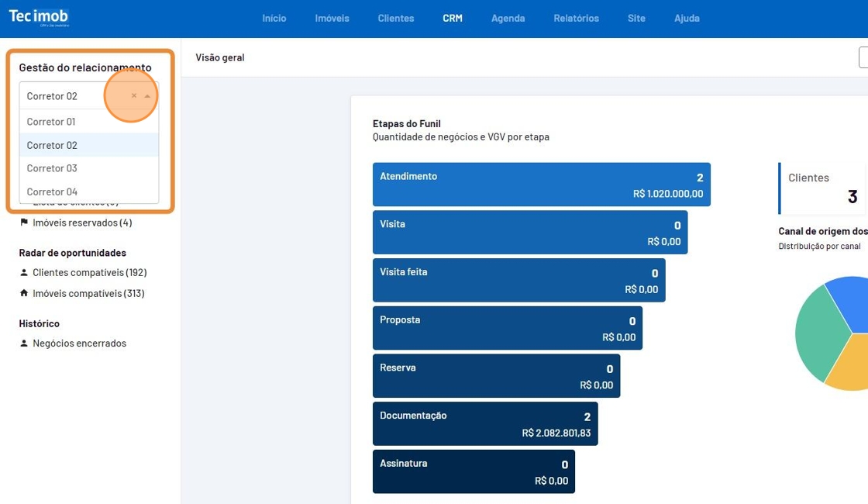The height and width of the screenshot is (504, 868).
Task: Click the green slice of the pie chart
Action: coord(818,332)
